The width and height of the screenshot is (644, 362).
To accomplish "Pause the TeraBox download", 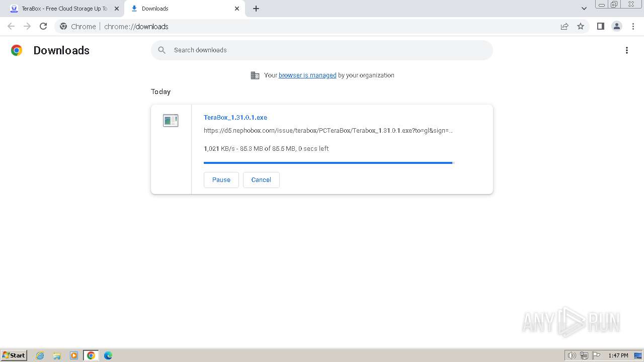I will click(221, 180).
